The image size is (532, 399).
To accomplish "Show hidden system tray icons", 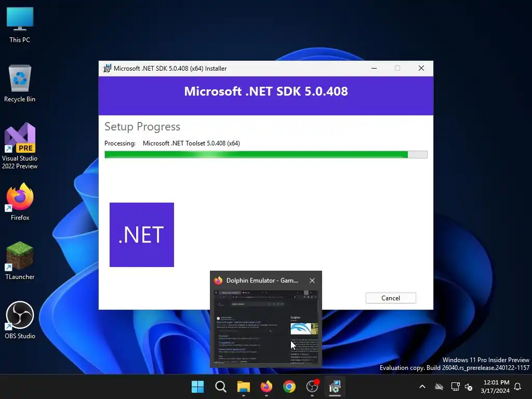I will tap(422, 387).
